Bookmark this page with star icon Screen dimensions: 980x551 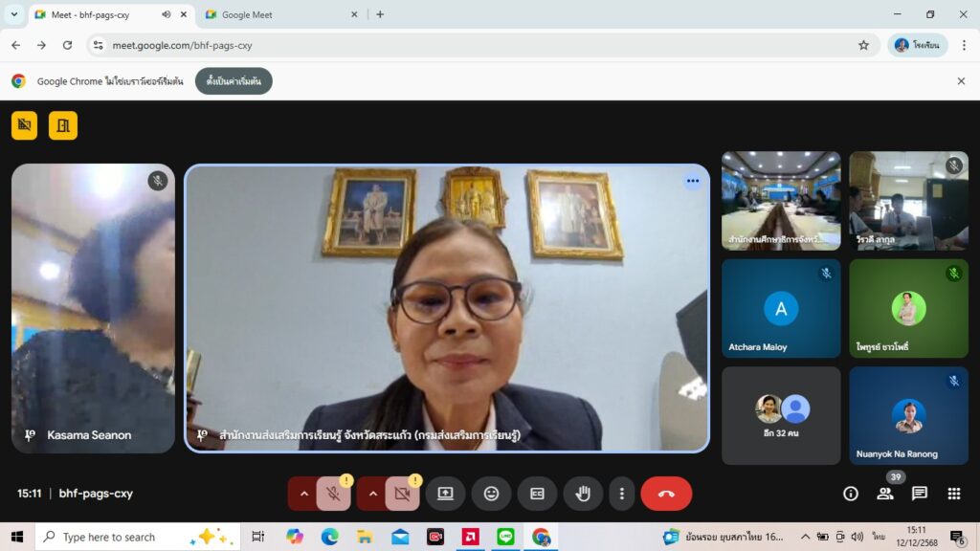pos(863,45)
